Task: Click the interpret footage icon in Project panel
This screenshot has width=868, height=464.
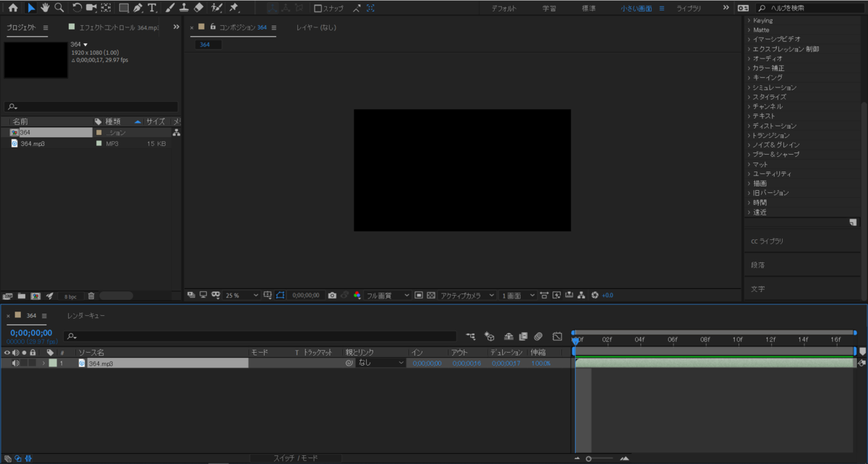Action: [8, 296]
